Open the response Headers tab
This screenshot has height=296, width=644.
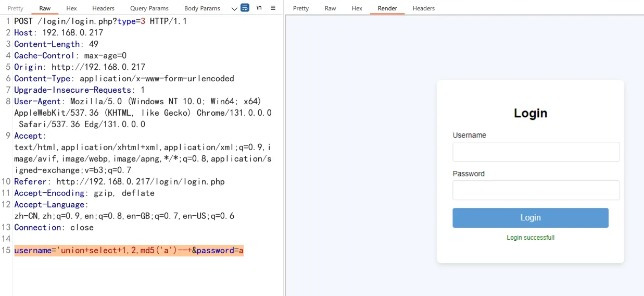[x=424, y=8]
